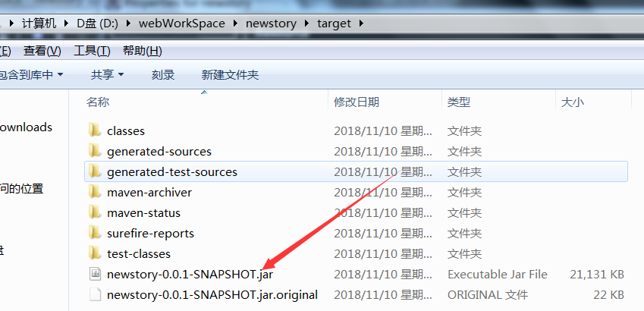Click the 新建文件夹 button
This screenshot has width=644, height=311.
click(x=230, y=75)
